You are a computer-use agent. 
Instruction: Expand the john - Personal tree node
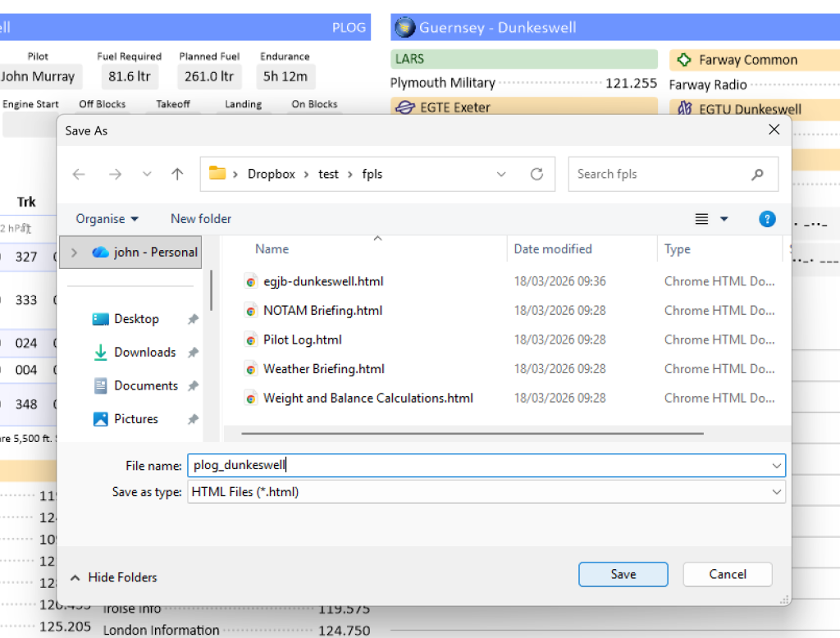[x=75, y=253]
